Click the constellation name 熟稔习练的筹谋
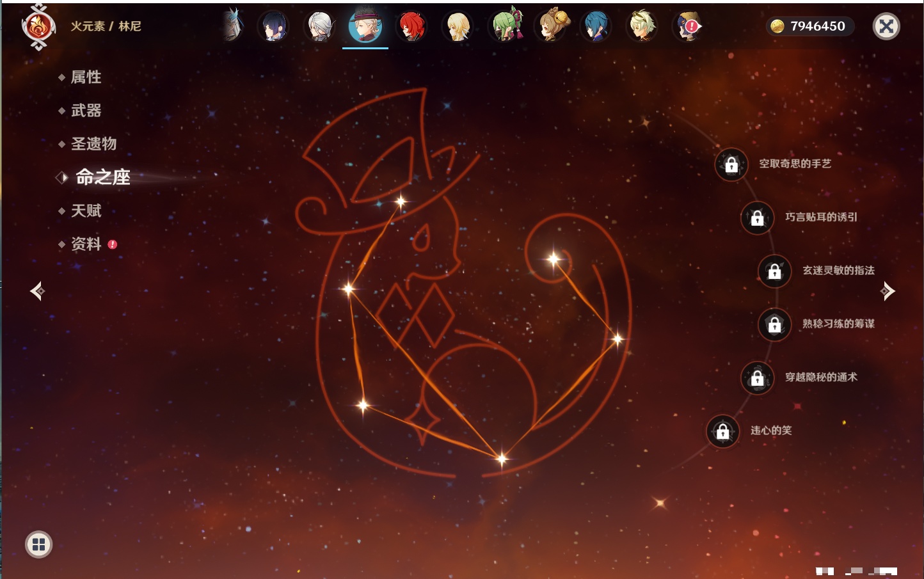The image size is (924, 579). (x=838, y=324)
